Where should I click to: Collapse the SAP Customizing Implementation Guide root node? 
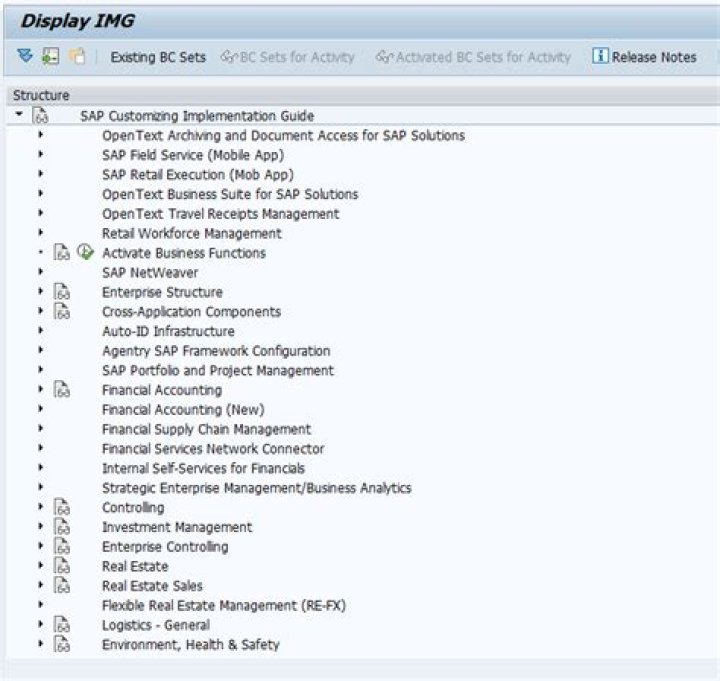click(x=19, y=113)
